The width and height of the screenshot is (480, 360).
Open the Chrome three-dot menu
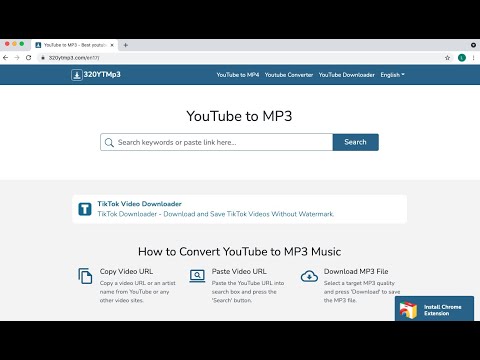[473, 58]
